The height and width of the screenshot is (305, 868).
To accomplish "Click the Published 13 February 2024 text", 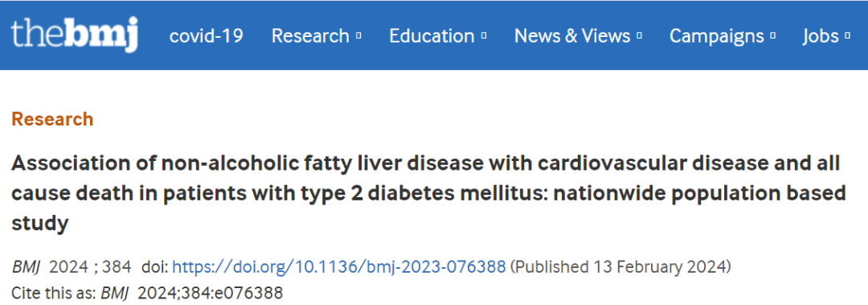I will 620,266.
